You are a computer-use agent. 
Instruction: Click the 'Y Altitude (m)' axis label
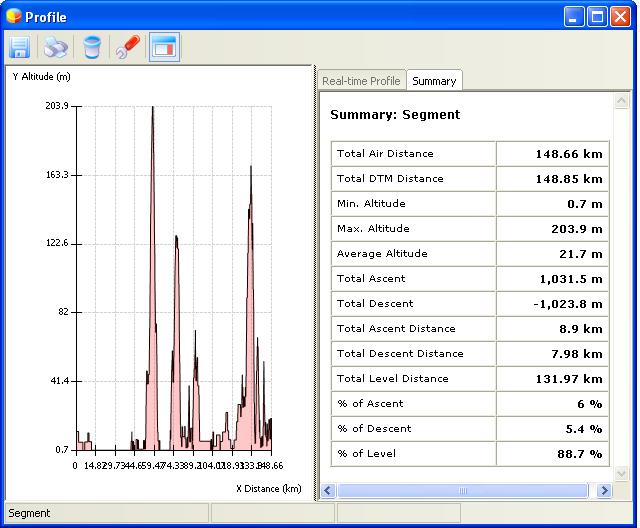(41, 77)
